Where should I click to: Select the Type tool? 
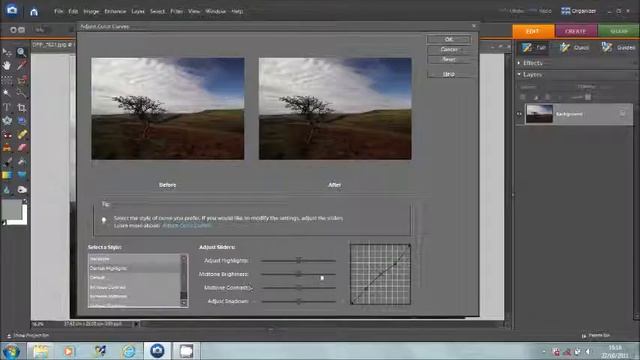(7, 107)
